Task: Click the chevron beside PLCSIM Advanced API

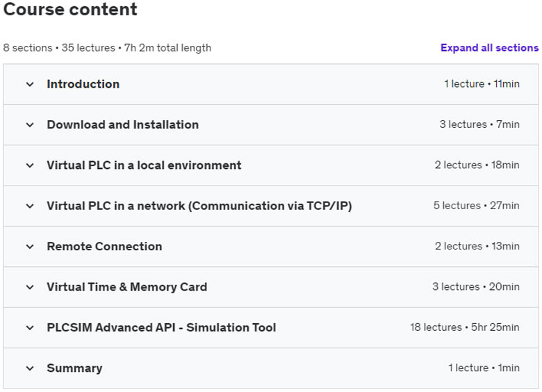Action: tap(29, 327)
